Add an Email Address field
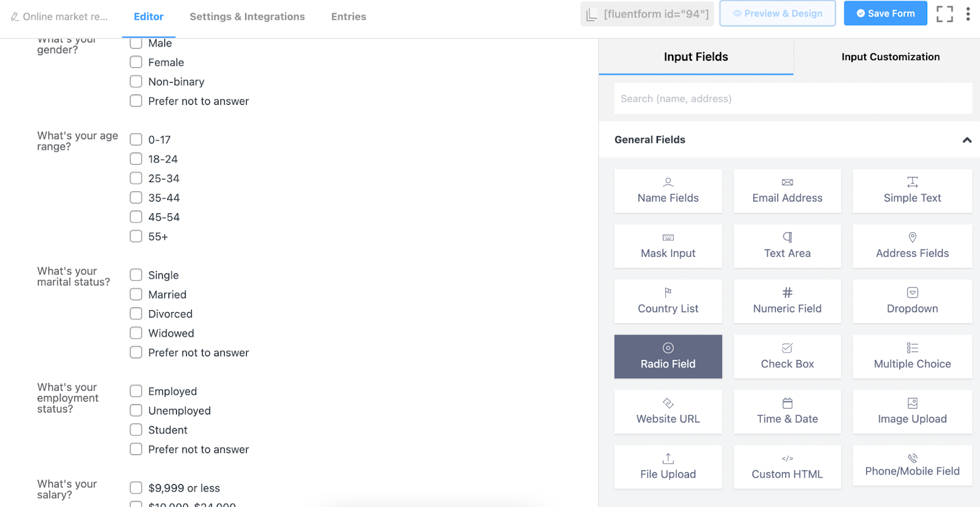Screen dimensions: 980x507 point(787,191)
